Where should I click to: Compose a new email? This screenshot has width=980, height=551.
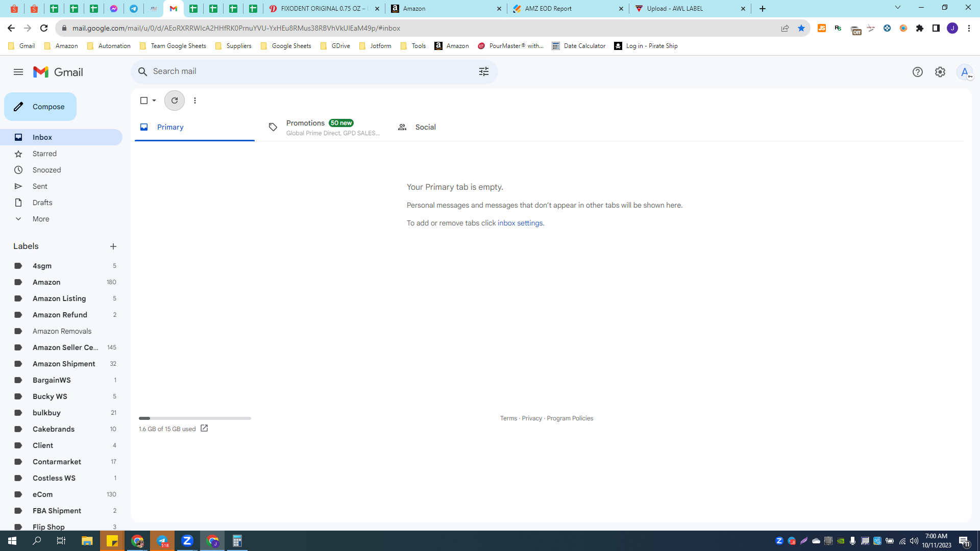pos(40,107)
